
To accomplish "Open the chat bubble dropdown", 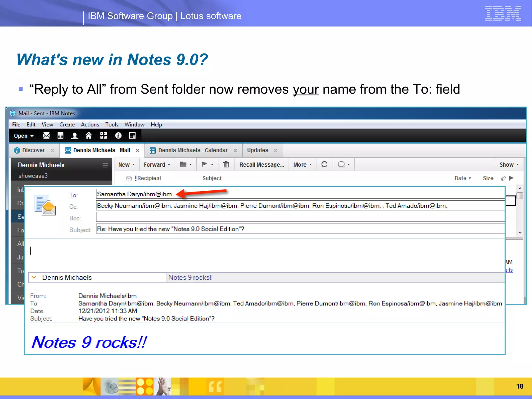I will click(344, 164).
